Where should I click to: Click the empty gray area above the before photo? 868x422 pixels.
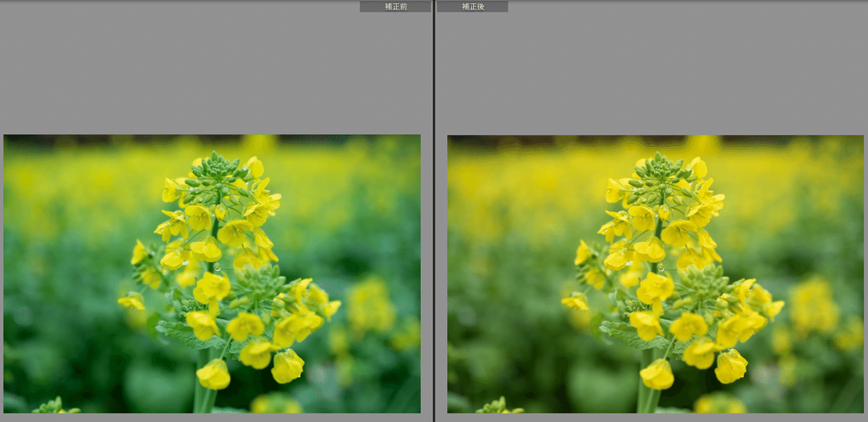(210, 72)
